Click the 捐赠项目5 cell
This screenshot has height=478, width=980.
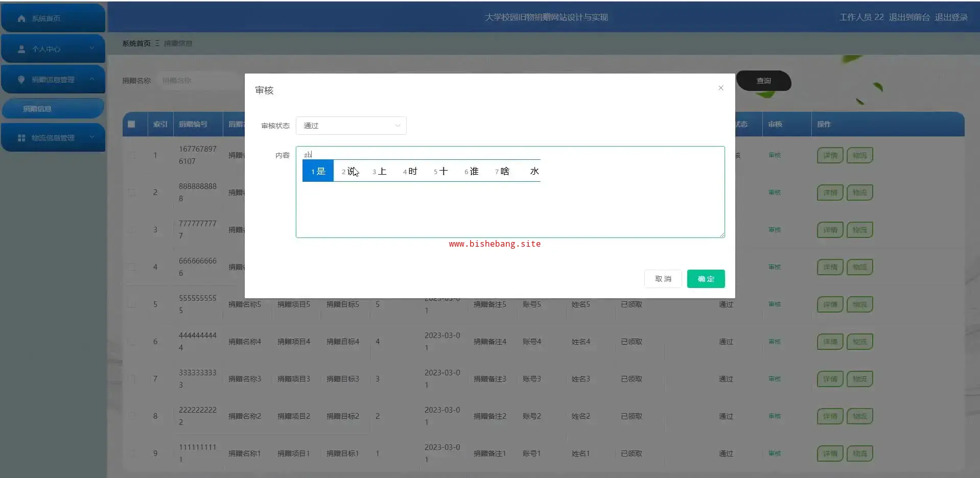(294, 304)
